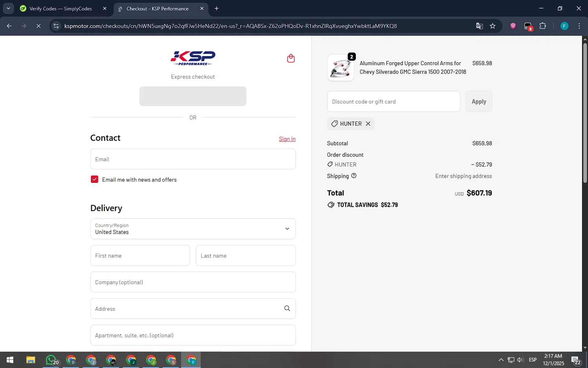The width and height of the screenshot is (588, 368).
Task: Open the network icon in system tray
Action: click(511, 360)
